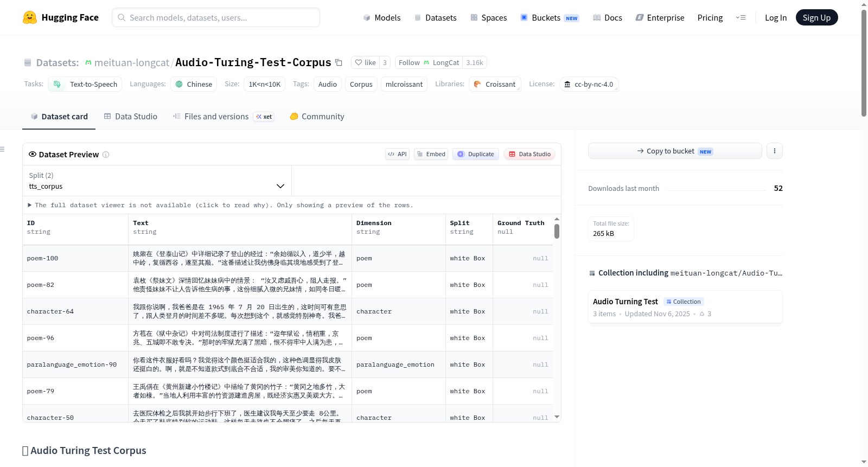Click the xet badge next to Files
Screen dimensions: 868x467
[x=264, y=117]
